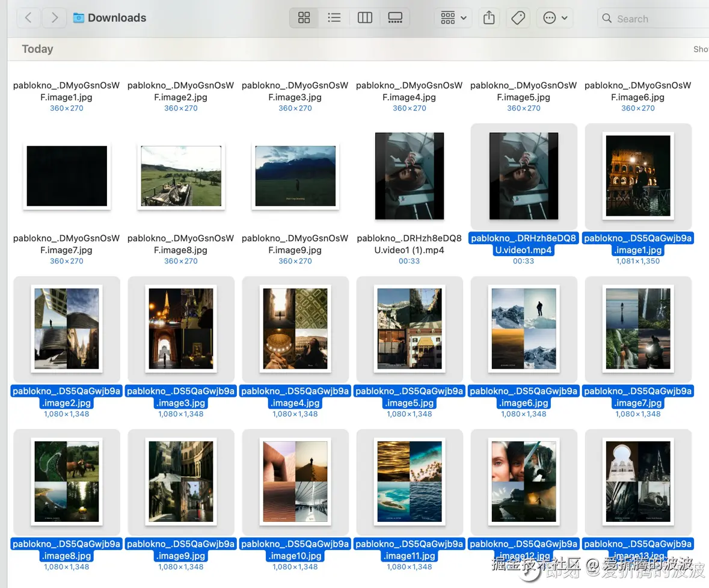Click the Downloads folder title icon
This screenshot has height=588, width=709.
(x=79, y=18)
